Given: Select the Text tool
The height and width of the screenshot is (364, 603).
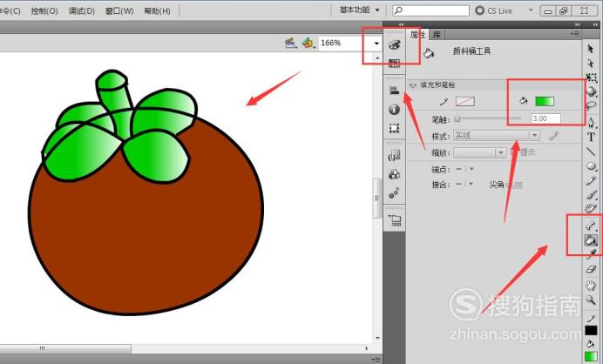Looking at the screenshot, I should tap(591, 137).
